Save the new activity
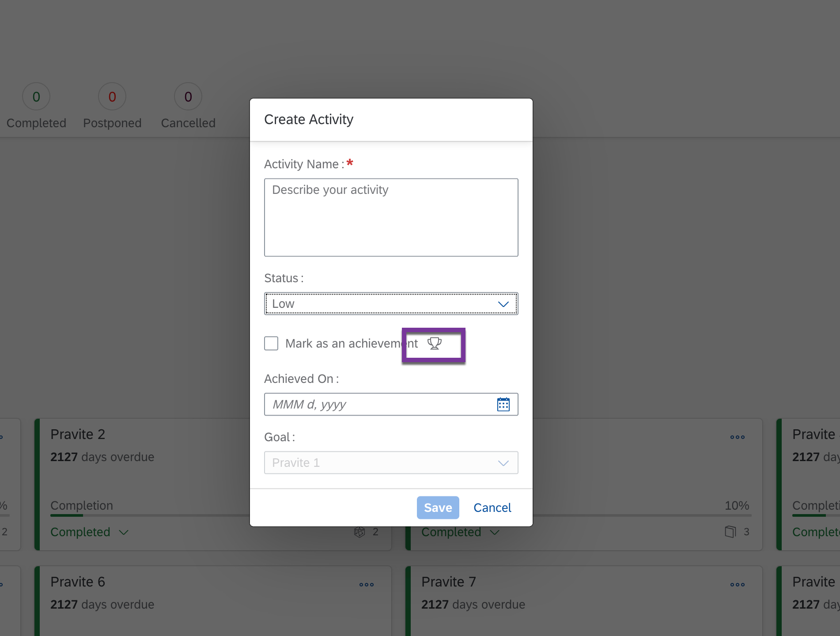This screenshot has height=636, width=840. (x=438, y=507)
